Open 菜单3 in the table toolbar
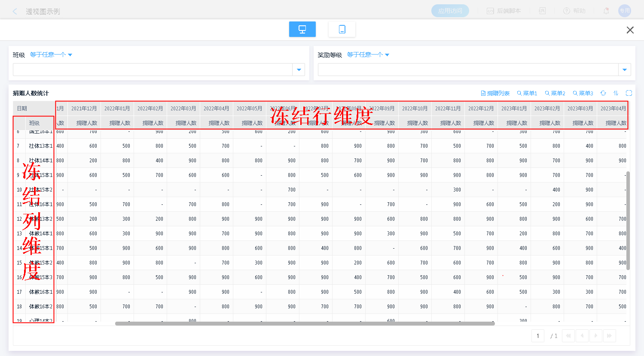Image resolution: width=644 pixels, height=356 pixels. point(583,93)
